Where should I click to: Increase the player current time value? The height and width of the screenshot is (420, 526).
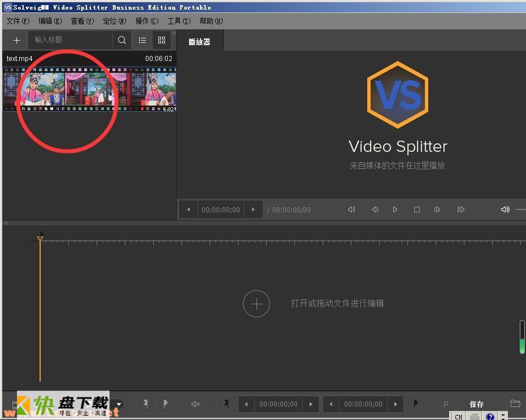tap(253, 209)
